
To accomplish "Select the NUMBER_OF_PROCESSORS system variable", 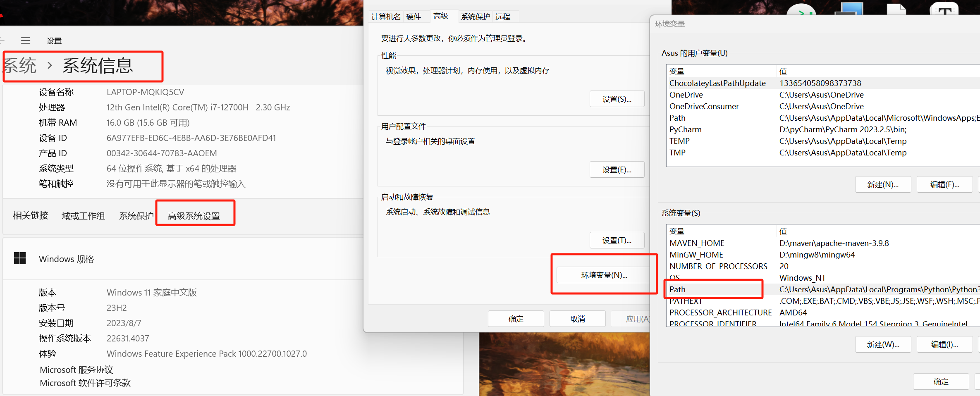I will (x=823, y=266).
